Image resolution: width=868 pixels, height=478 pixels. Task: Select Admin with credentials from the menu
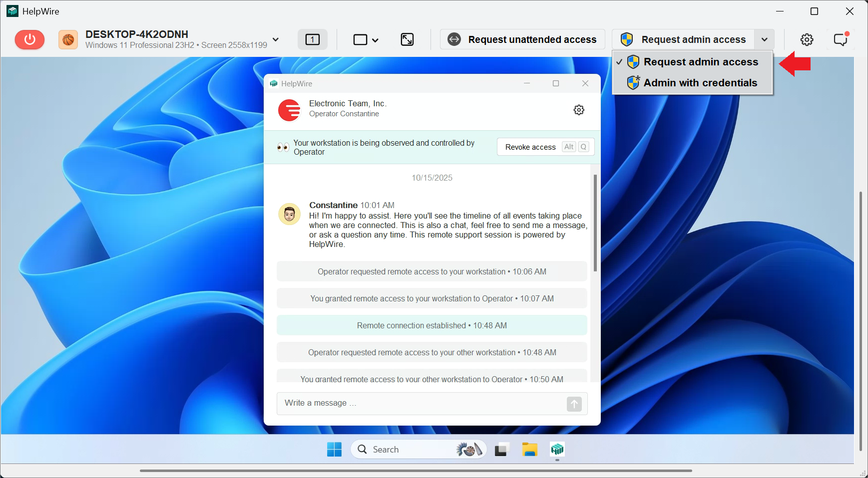[700, 82]
